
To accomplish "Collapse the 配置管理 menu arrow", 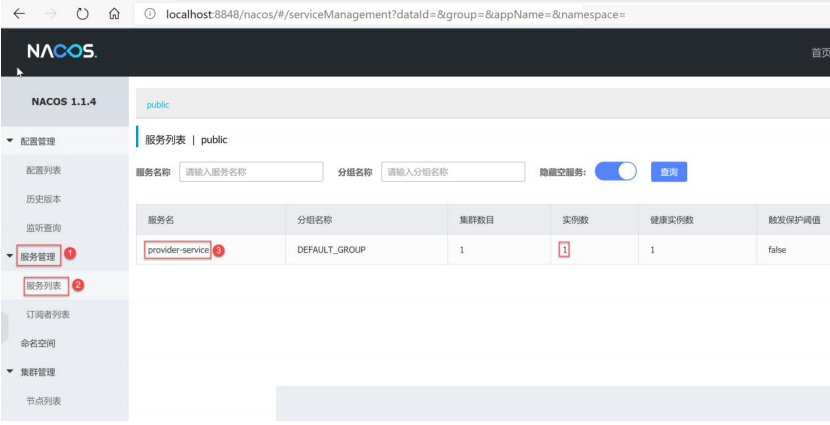I will coord(10,141).
